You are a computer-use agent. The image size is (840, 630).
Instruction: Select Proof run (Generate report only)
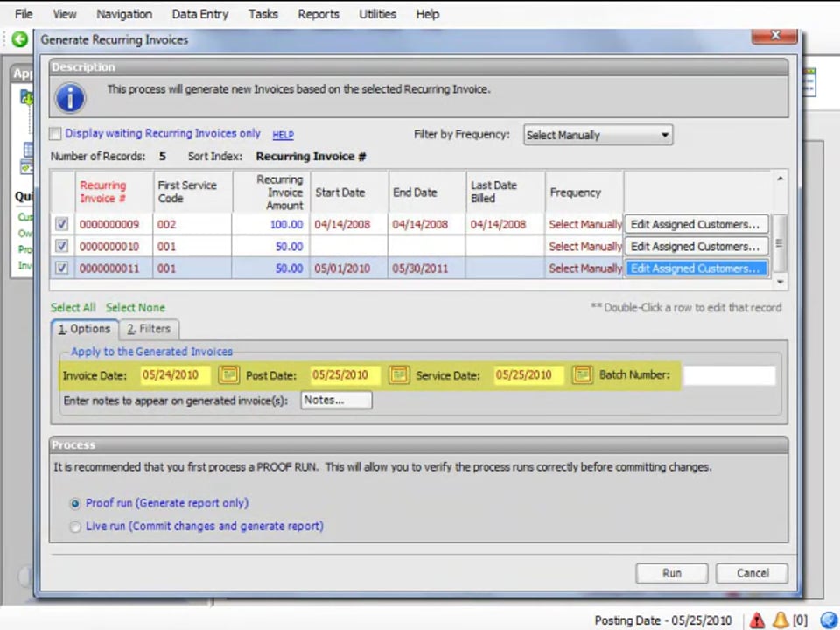(75, 504)
